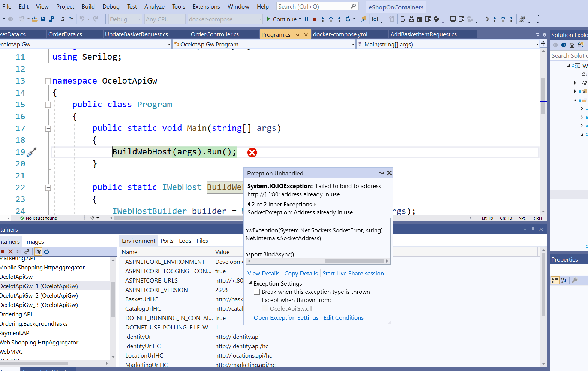Click Start Live Share session link
The width and height of the screenshot is (588, 371).
[354, 274]
